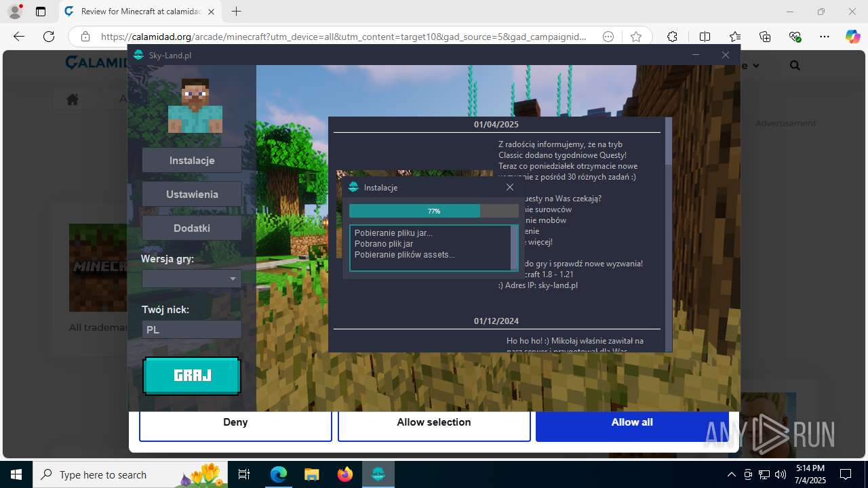The height and width of the screenshot is (488, 868).
Task: Click Deny on the cookie banner
Action: click(235, 422)
